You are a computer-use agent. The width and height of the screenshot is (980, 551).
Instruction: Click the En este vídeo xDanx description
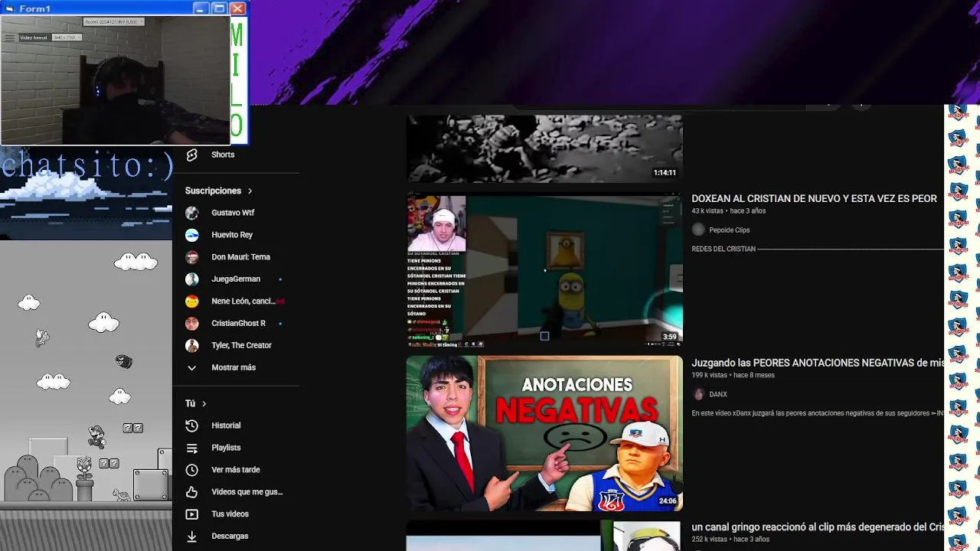point(818,413)
